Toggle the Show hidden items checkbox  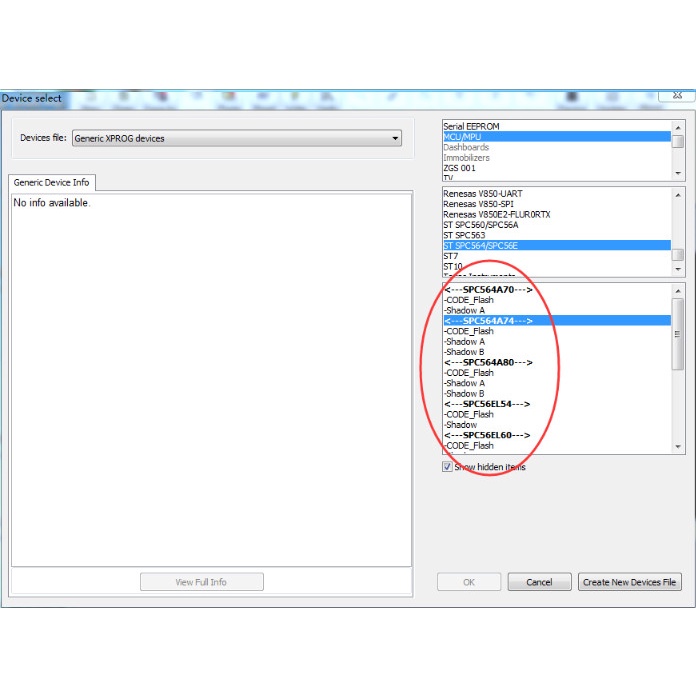point(447,467)
